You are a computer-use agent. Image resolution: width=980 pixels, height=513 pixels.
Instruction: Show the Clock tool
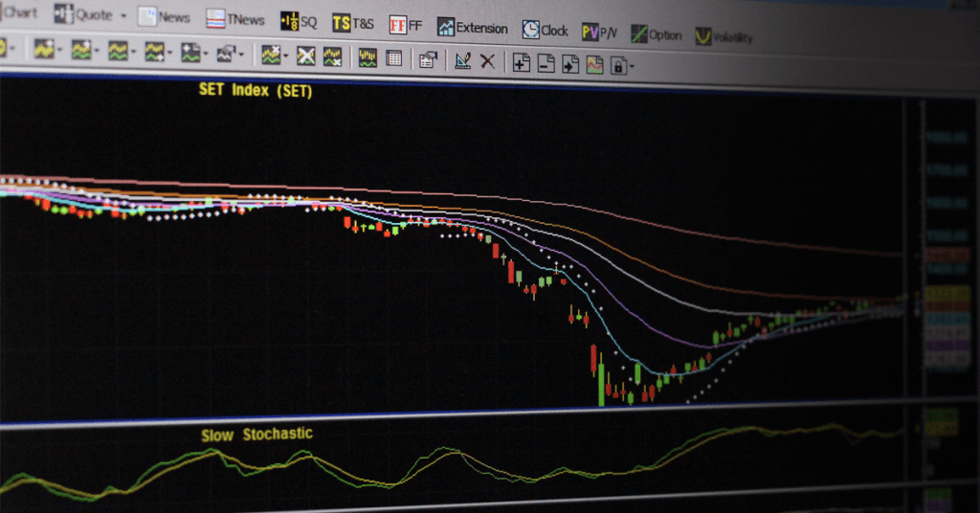pyautogui.click(x=545, y=30)
